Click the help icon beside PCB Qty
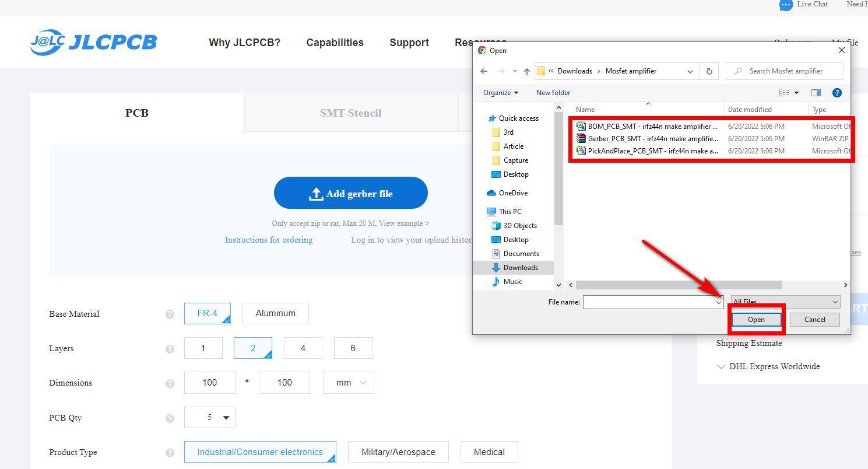Viewport: 868px width, 469px height. click(170, 418)
